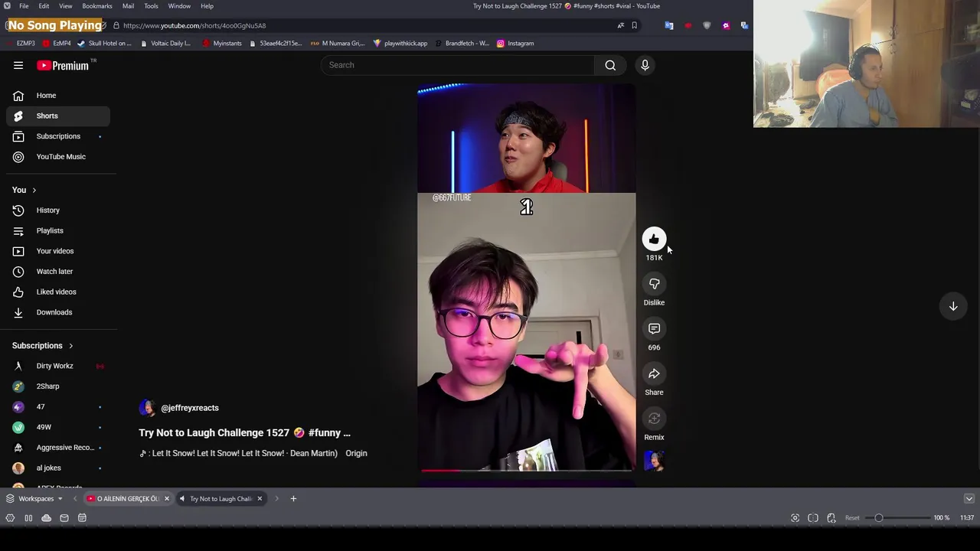
Task: Open the sound thumbnail below Remix
Action: point(654,460)
